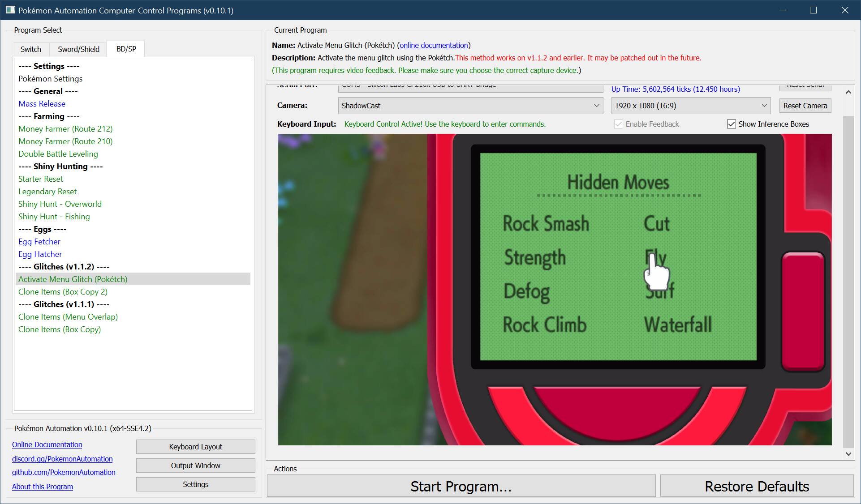Click the scroll up arrow of settings panel

[848, 92]
